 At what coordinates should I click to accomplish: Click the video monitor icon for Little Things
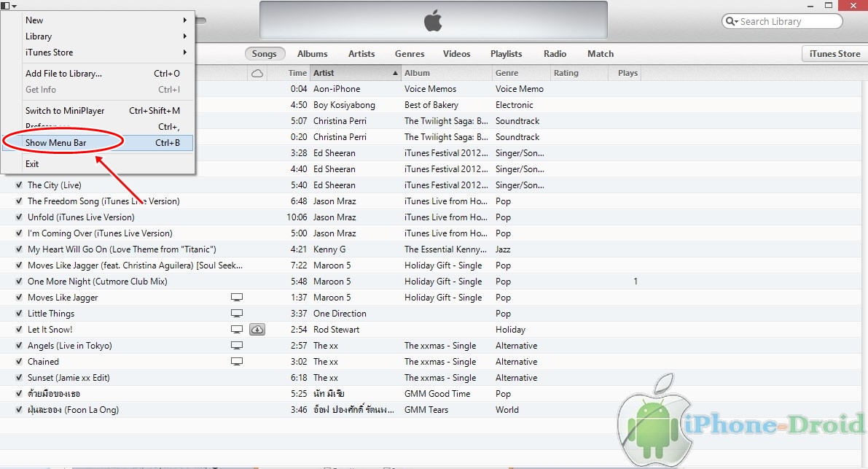(x=237, y=314)
